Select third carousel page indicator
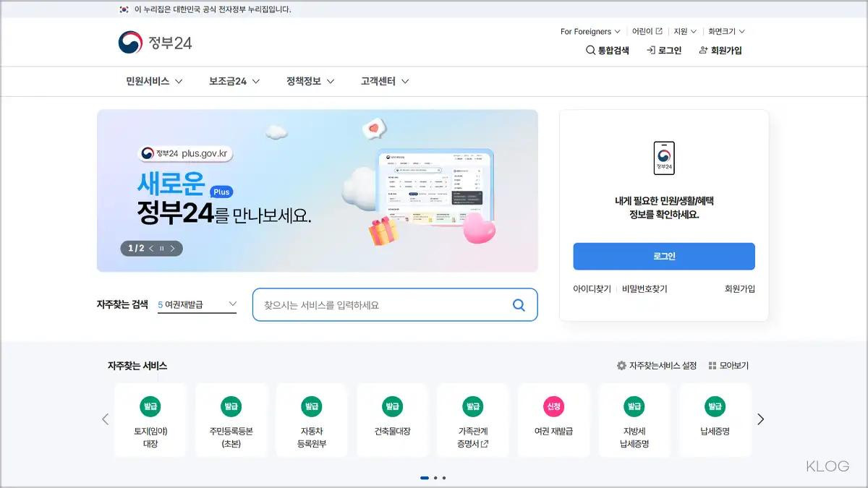The image size is (868, 488). click(x=444, y=478)
